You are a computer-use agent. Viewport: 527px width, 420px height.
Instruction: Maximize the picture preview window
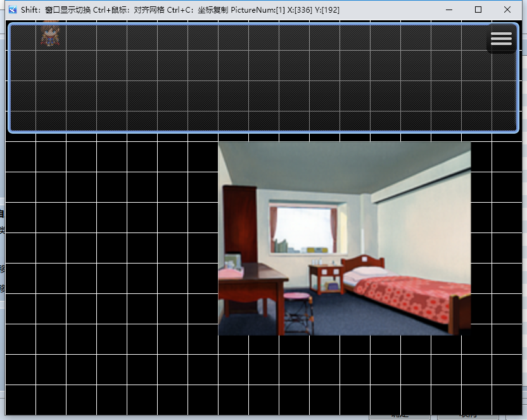point(478,10)
